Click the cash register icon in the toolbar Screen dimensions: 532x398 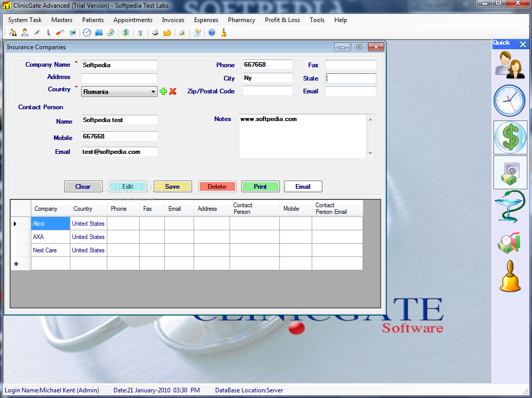(x=155, y=32)
